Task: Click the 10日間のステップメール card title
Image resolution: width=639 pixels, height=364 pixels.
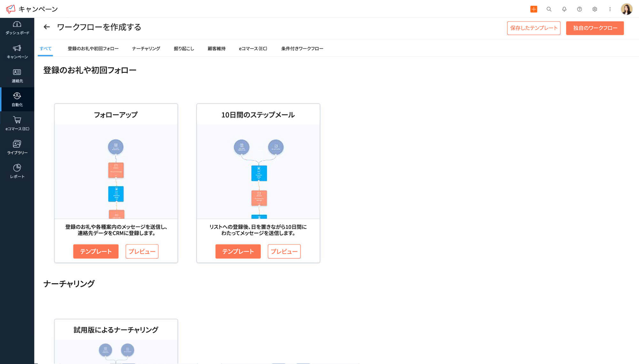Action: [x=258, y=115]
